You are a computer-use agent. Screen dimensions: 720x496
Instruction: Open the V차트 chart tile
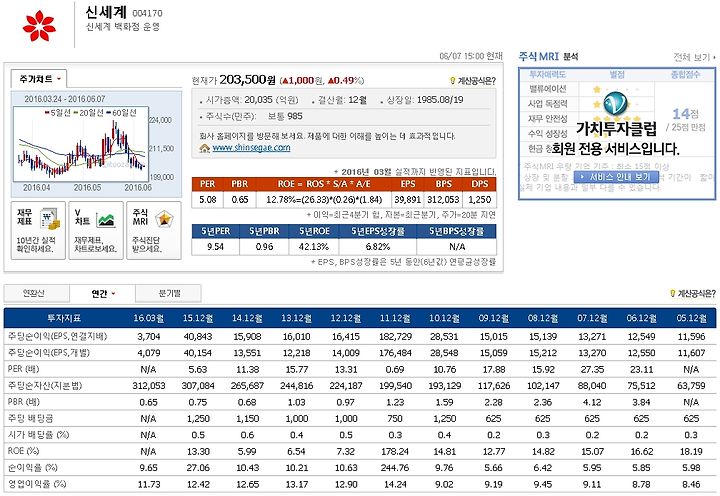[x=96, y=231]
